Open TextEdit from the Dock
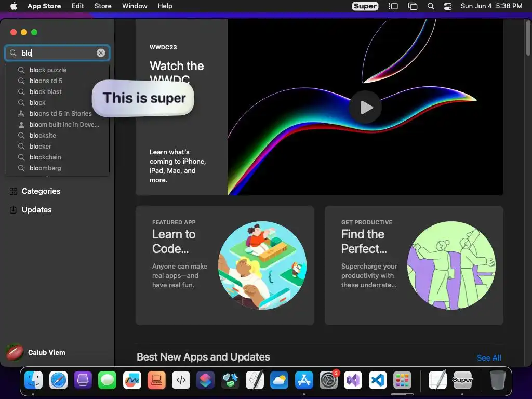Viewport: 532px width, 399px height. (437, 380)
